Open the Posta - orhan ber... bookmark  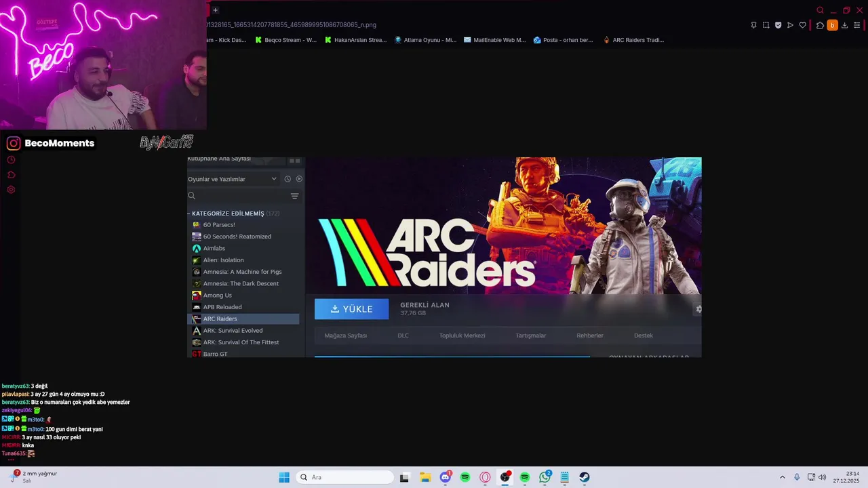(x=563, y=40)
